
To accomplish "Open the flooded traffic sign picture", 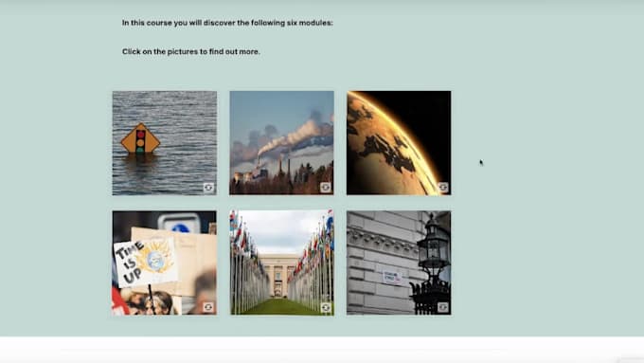I will pyautogui.click(x=164, y=143).
